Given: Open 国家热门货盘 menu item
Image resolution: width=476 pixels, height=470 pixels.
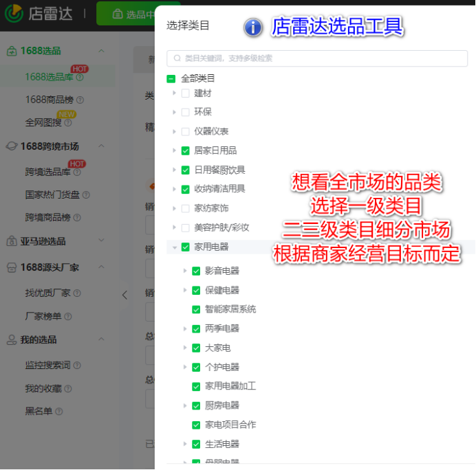Looking at the screenshot, I should tap(52, 194).
